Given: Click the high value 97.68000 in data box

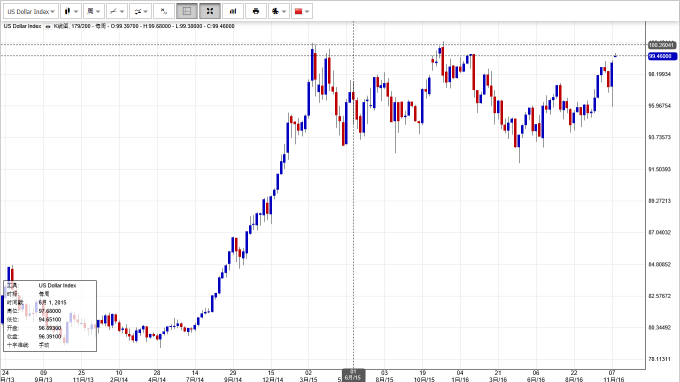Looking at the screenshot, I should (x=50, y=311).
